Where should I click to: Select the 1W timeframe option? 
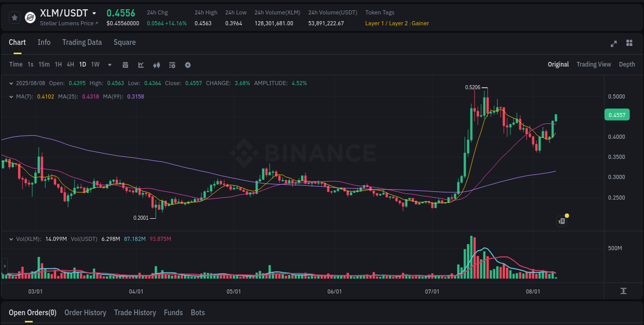click(x=95, y=64)
